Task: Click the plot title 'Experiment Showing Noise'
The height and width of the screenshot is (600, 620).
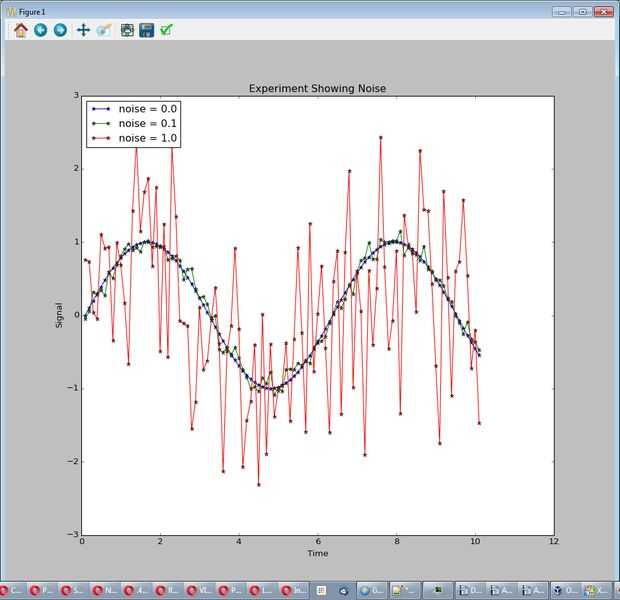Action: pos(317,88)
